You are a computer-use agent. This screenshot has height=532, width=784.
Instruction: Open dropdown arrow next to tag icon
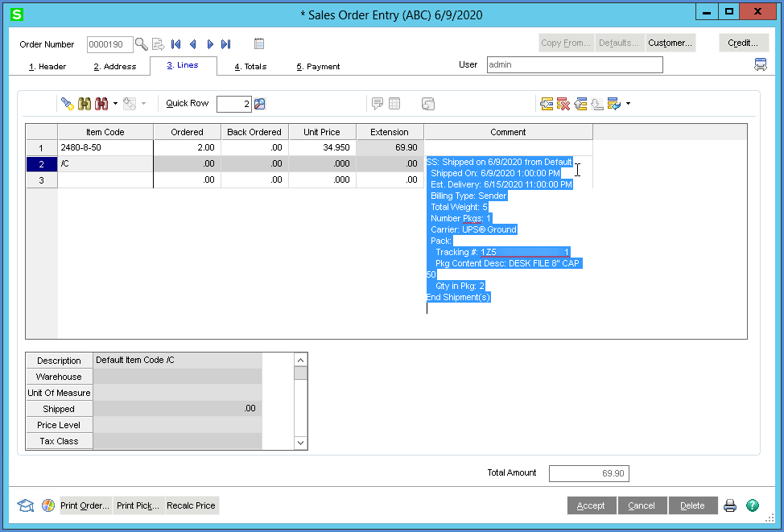coord(143,104)
